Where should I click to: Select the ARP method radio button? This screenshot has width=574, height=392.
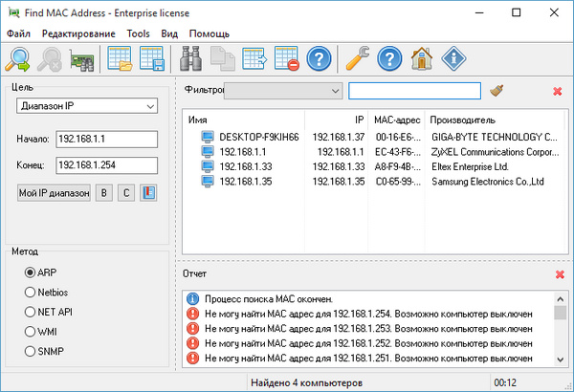coord(30,272)
